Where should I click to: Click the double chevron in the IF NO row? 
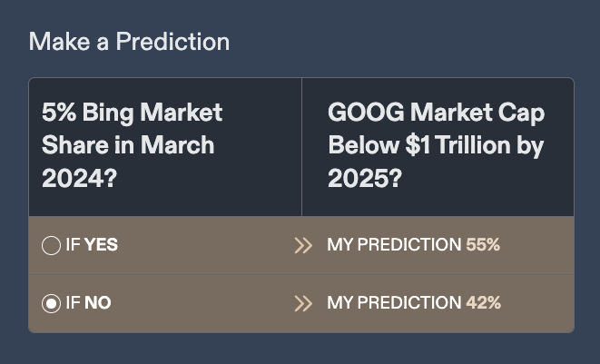click(303, 303)
